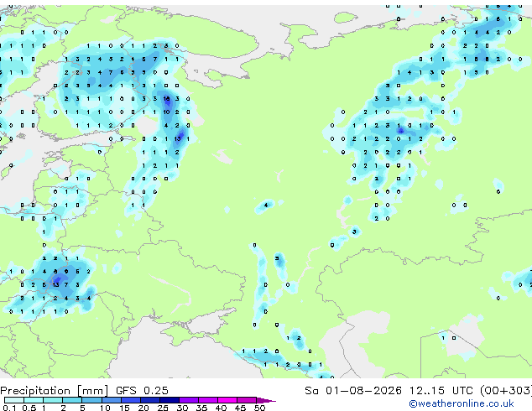
Task: Click the 'Precipitation [mm]' title text
Action: [x=55, y=391]
